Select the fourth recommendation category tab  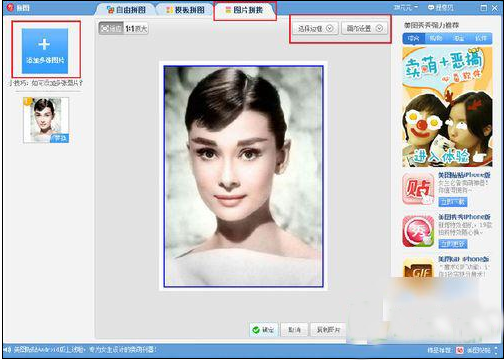pos(481,38)
